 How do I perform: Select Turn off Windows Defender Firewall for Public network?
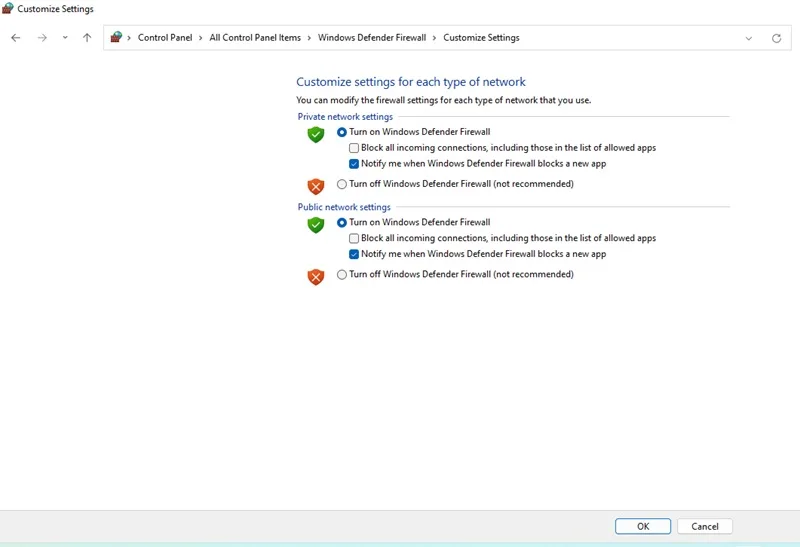pos(342,275)
